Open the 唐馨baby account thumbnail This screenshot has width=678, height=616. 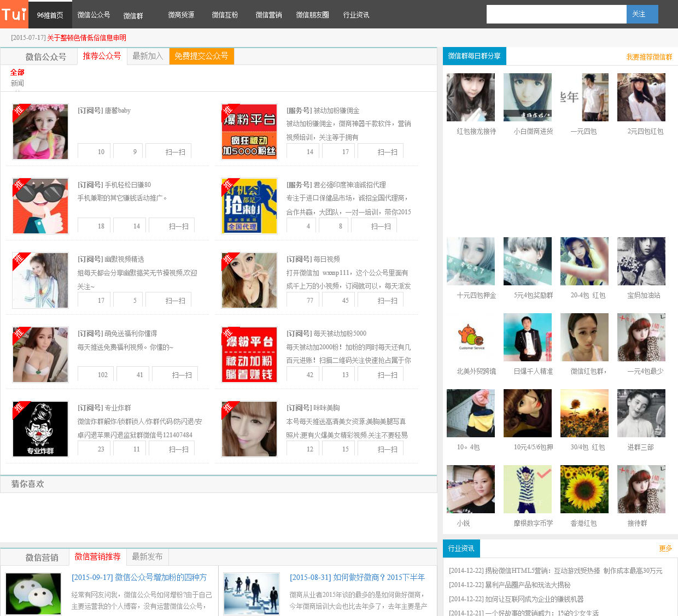(40, 132)
